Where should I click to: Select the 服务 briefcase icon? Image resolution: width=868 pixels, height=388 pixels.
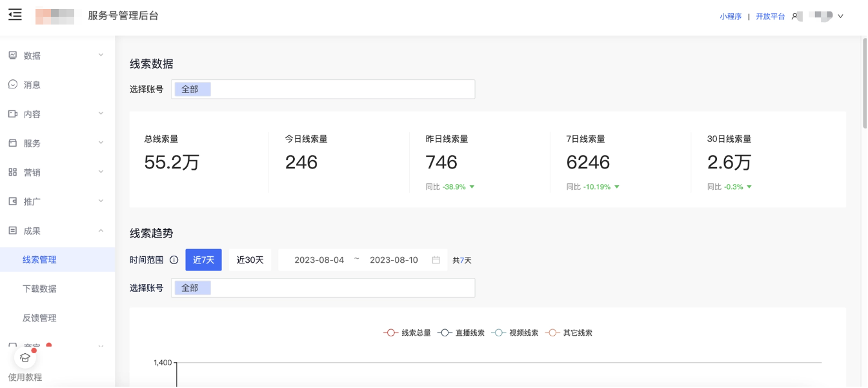tap(14, 143)
